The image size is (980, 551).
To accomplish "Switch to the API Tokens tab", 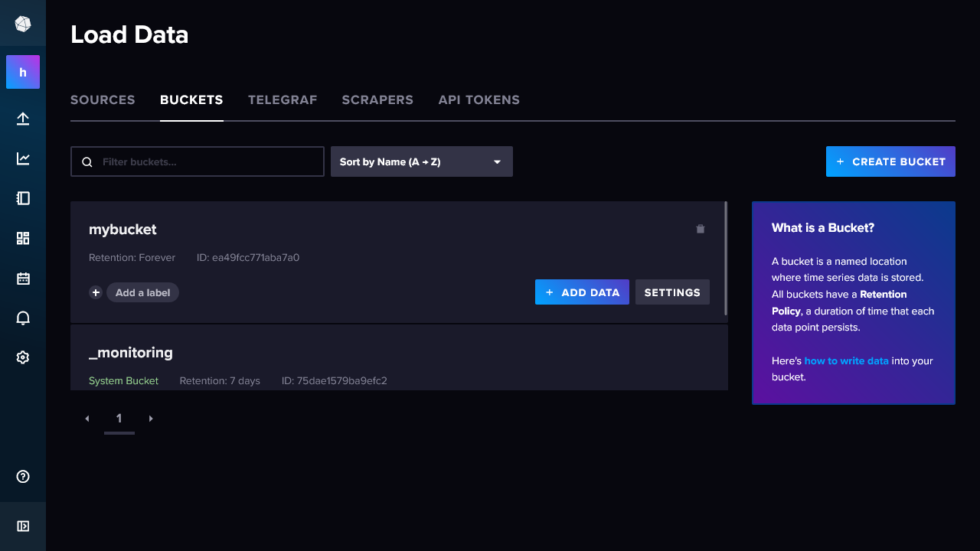I will (x=479, y=99).
